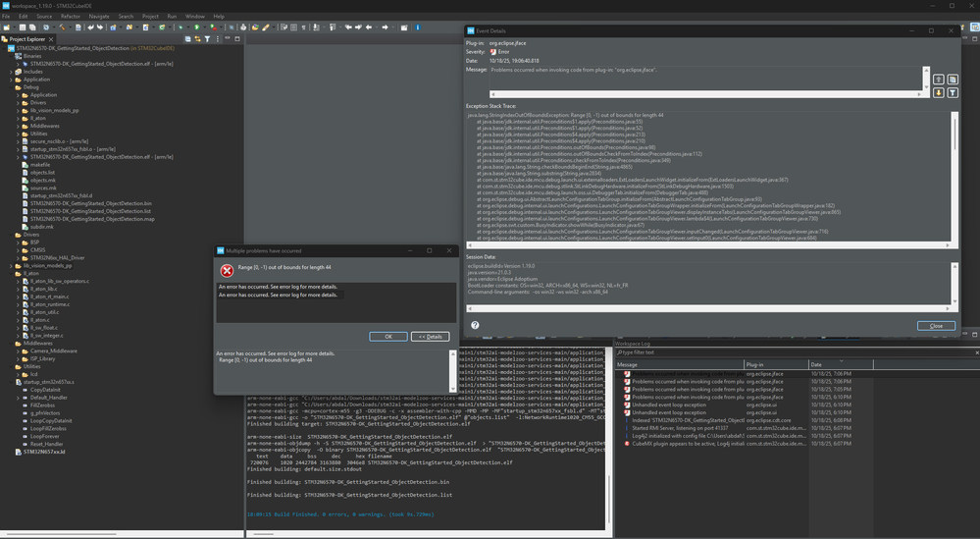Select STM32N657xx.ld linker file
This screenshot has width=980, height=539.
point(44,452)
